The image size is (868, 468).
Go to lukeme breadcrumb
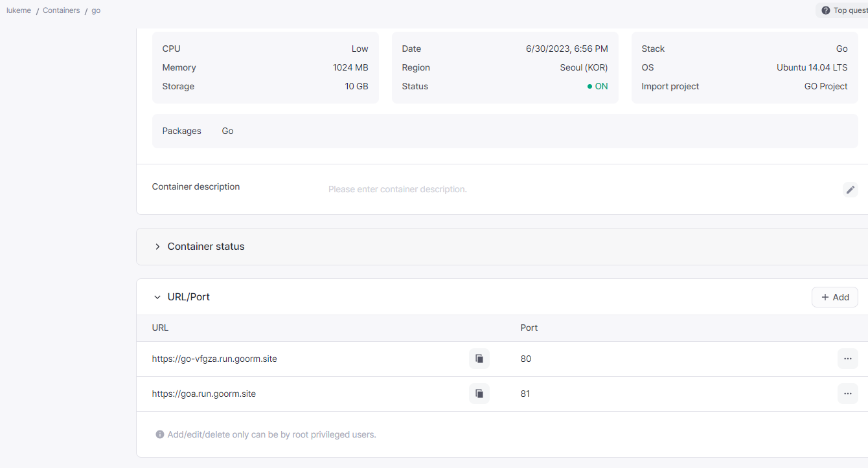coord(19,10)
